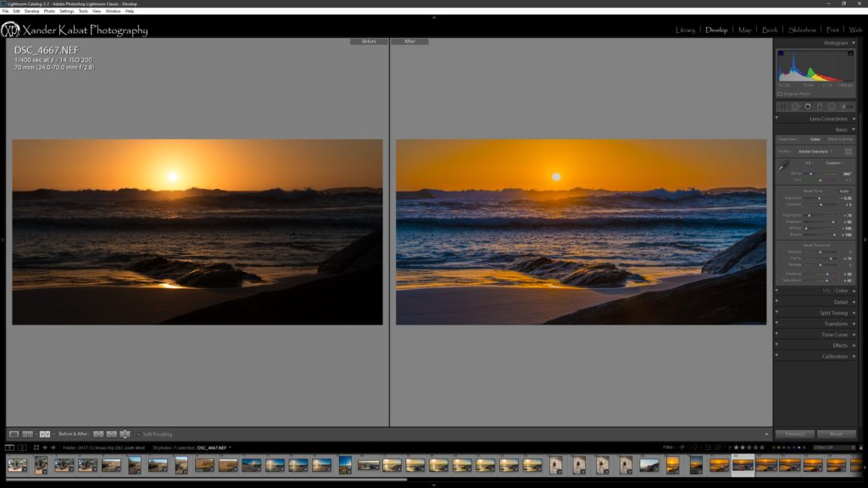This screenshot has height=488, width=868.
Task: Switch to the Library module
Action: (x=685, y=30)
